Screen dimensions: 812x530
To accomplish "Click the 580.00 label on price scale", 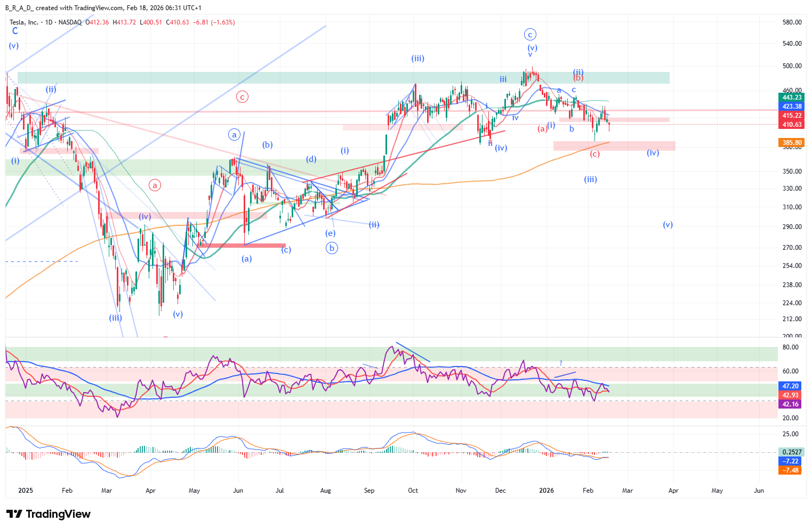I will point(792,22).
